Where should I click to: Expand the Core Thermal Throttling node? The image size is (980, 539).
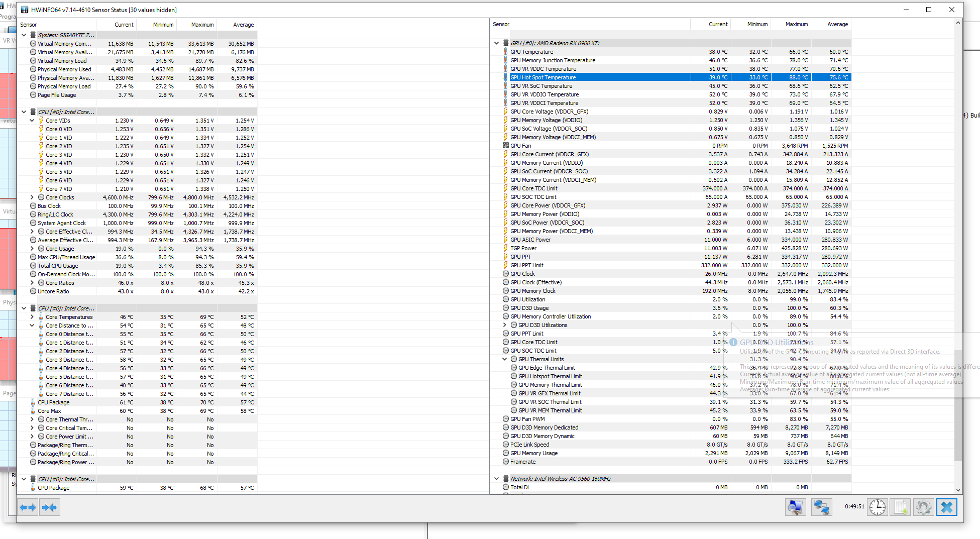(32, 419)
